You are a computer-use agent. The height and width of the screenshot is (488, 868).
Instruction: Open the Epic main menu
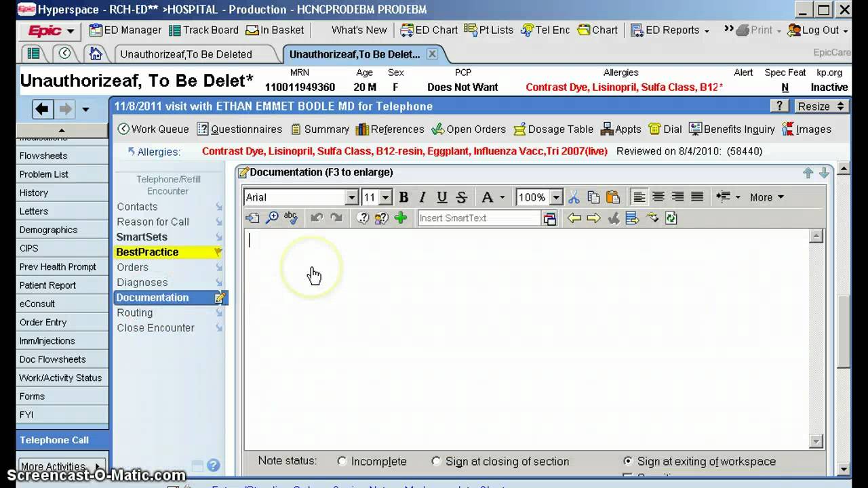[x=51, y=30]
